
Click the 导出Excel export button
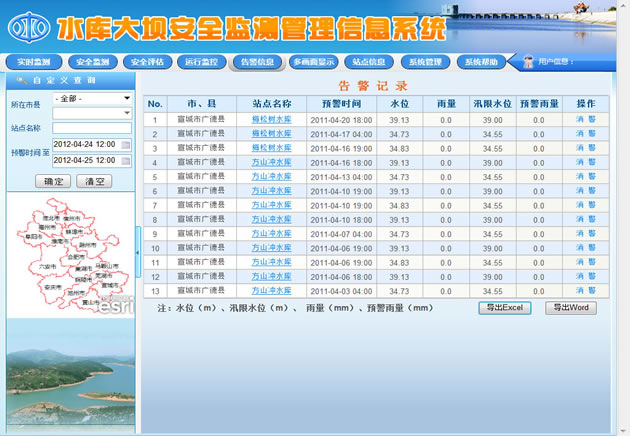tap(505, 308)
